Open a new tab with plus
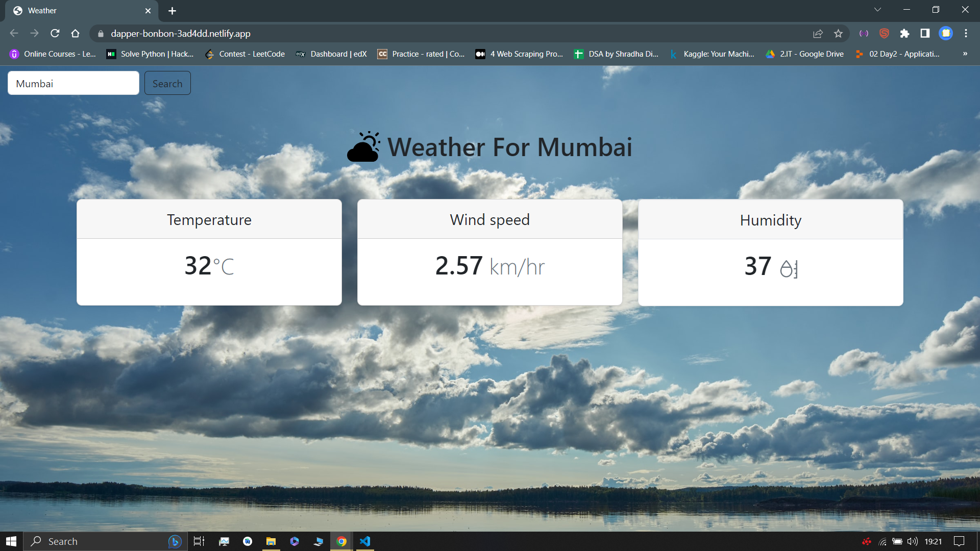 point(172,11)
